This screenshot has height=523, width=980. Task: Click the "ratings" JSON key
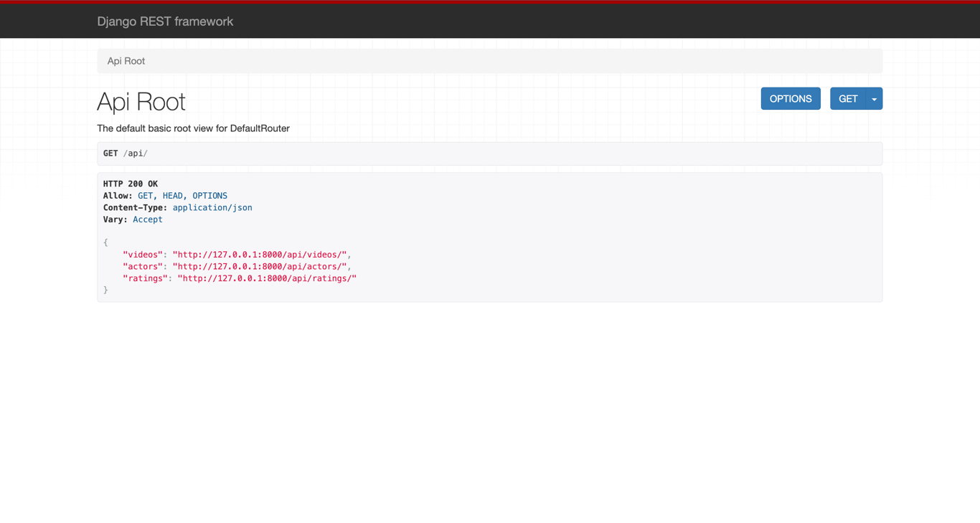[x=146, y=278]
